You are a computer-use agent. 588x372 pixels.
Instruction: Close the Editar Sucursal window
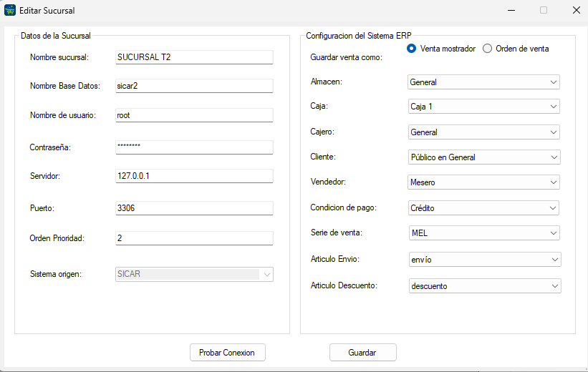pos(577,10)
